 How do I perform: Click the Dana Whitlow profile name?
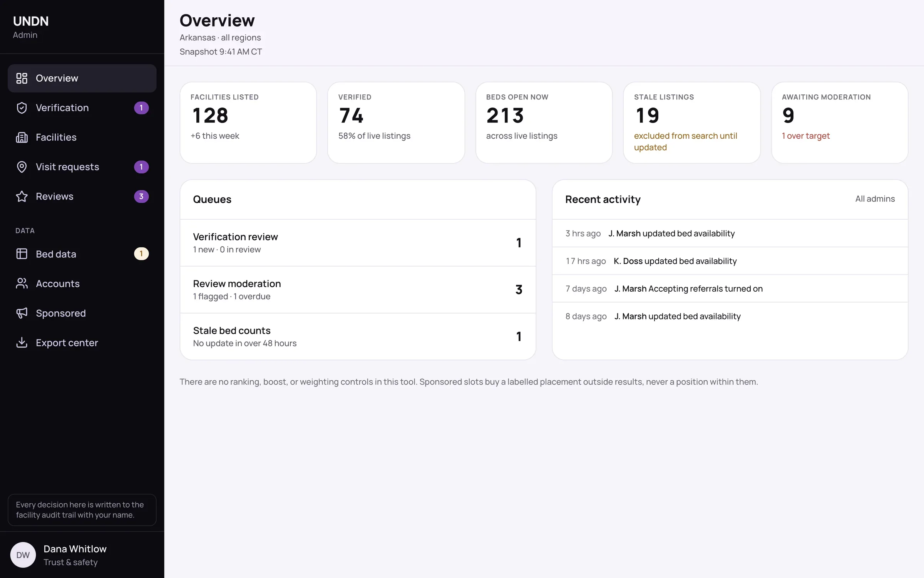75,549
